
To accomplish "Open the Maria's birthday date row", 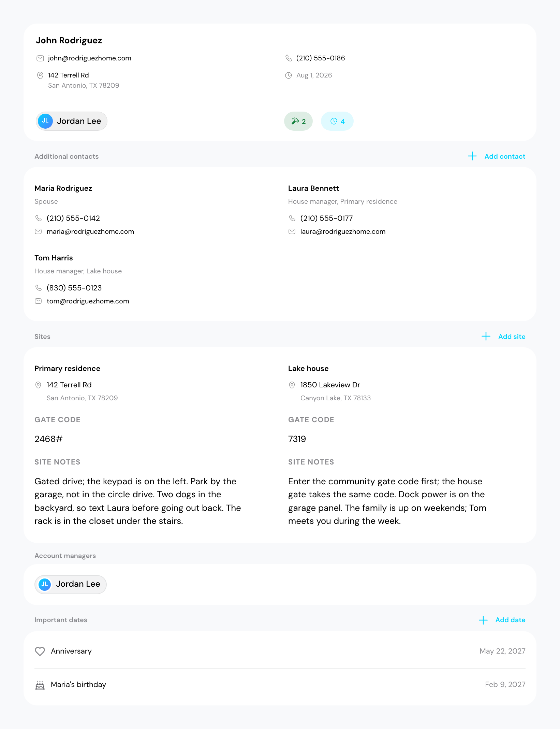I will pos(280,685).
